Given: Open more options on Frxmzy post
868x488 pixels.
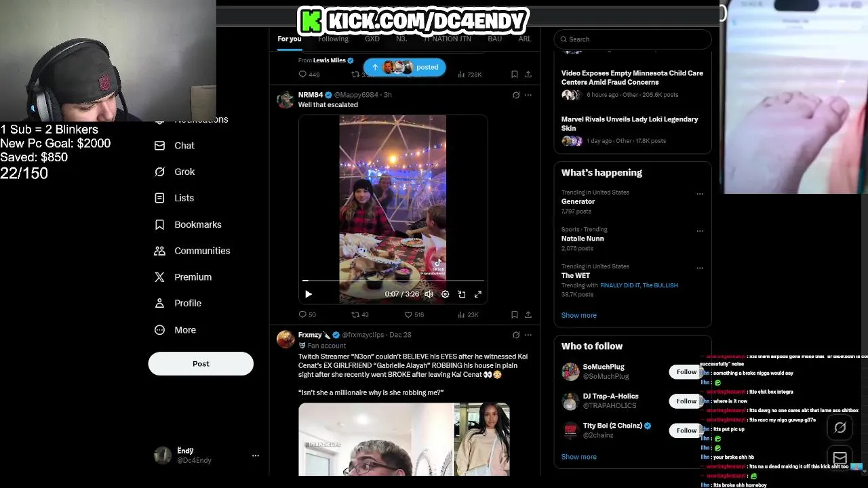Looking at the screenshot, I should tap(528, 335).
